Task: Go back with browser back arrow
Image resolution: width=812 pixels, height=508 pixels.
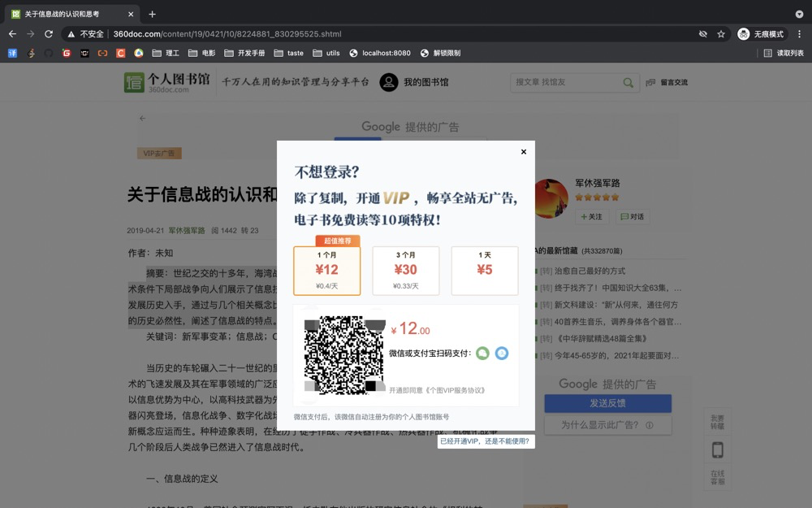Action: (12, 33)
